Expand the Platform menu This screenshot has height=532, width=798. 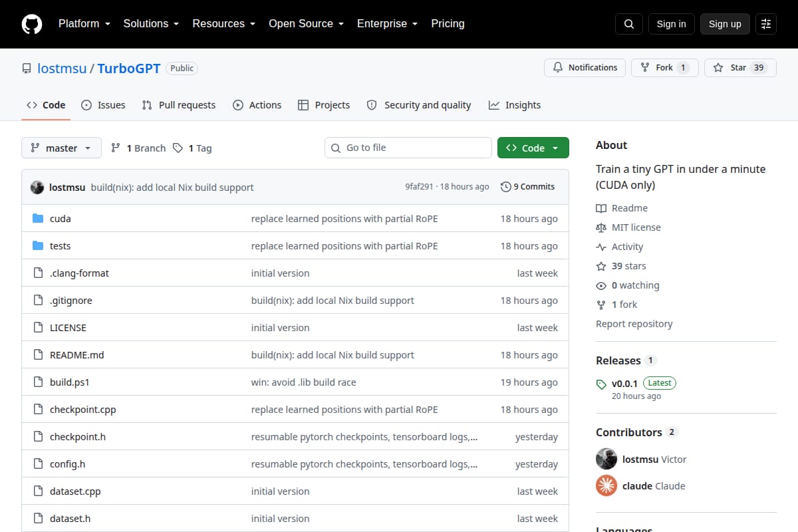pyautogui.click(x=84, y=24)
